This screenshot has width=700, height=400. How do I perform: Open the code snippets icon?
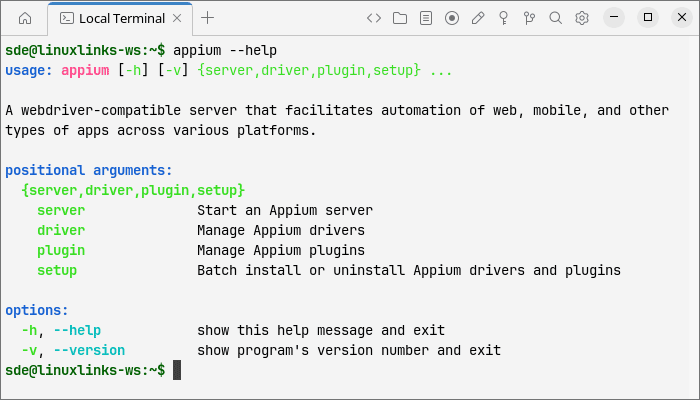pyautogui.click(x=374, y=18)
